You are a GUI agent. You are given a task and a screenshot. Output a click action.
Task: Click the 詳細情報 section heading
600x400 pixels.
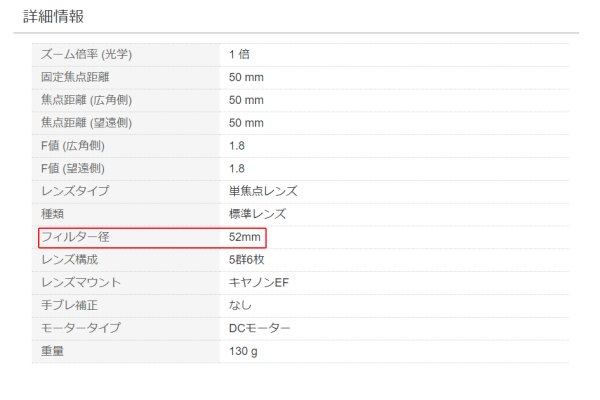(54, 15)
